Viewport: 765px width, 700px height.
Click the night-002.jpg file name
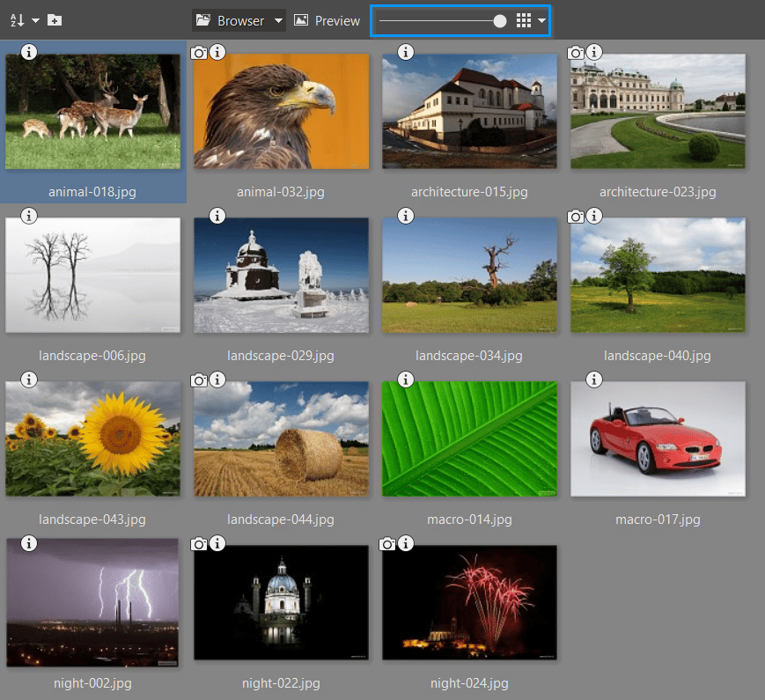click(x=92, y=683)
